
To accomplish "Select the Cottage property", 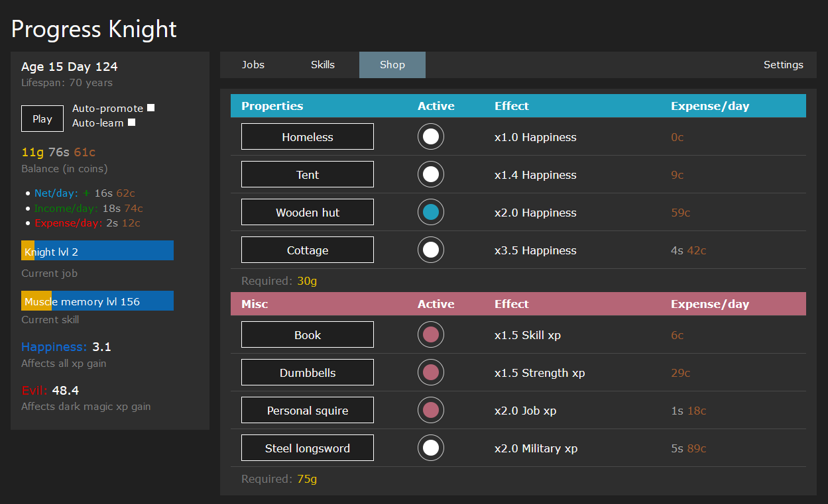I will click(x=307, y=250).
